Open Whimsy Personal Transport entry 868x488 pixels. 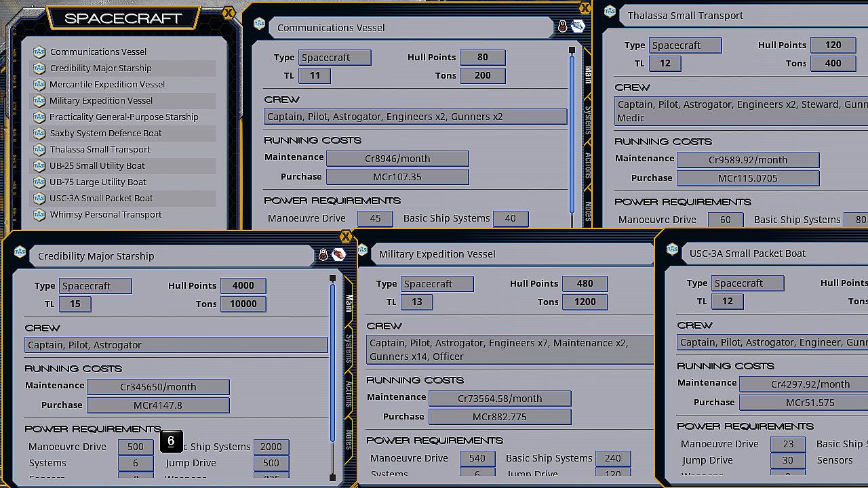[x=105, y=215]
